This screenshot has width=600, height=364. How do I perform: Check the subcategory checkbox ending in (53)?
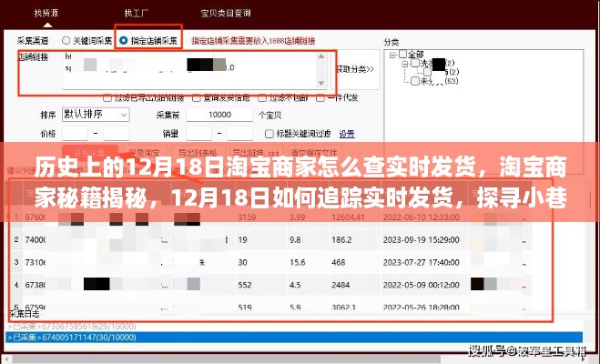tap(415, 81)
